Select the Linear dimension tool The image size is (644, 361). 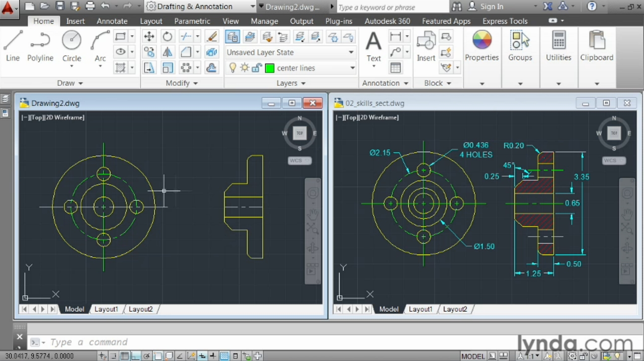(396, 37)
